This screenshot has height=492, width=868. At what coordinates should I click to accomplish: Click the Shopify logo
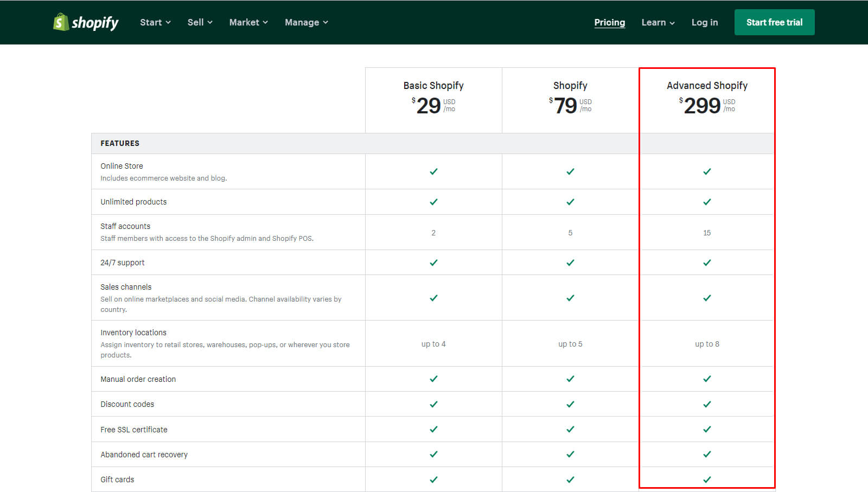(x=86, y=22)
